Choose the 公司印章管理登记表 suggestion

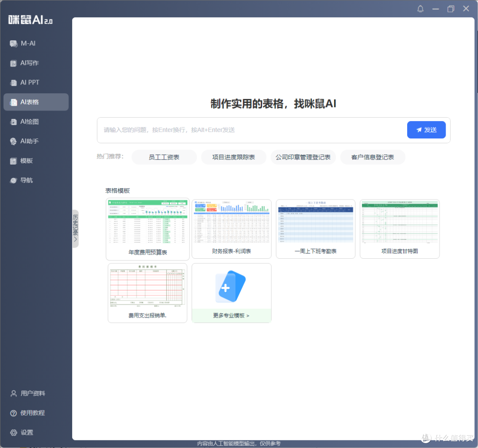click(x=303, y=157)
